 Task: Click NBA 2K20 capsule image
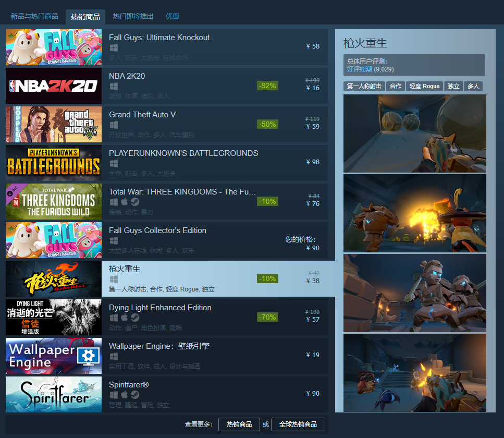pyautogui.click(x=54, y=86)
